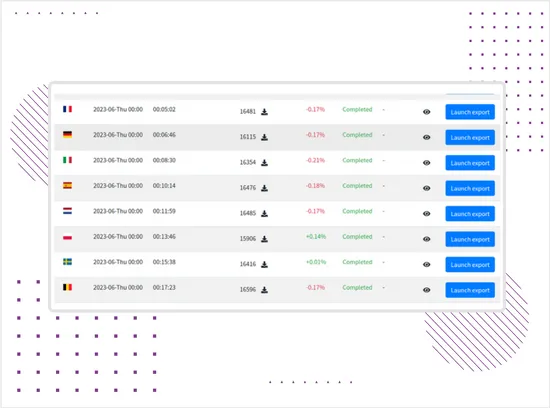This screenshot has width=550, height=408.
Task: Download the France row file 16481
Action: click(264, 112)
